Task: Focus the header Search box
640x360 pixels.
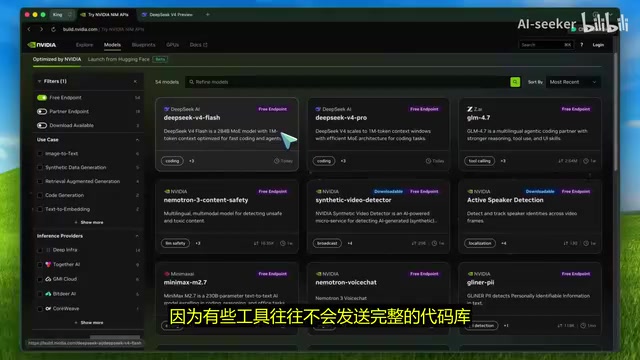Action: pos(546,45)
